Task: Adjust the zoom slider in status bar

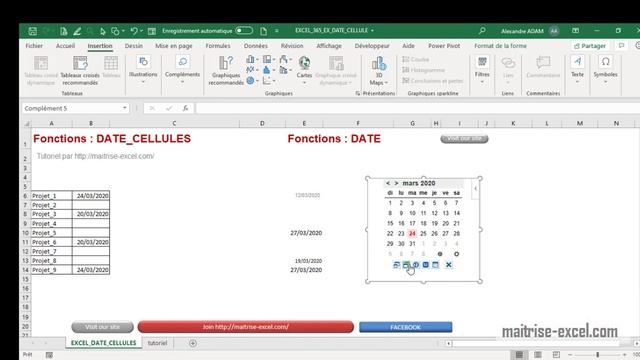Action: (x=597, y=355)
